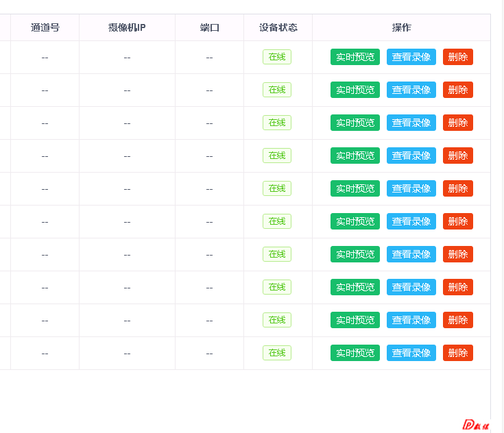Start 实时预览 in the sixth table row
The height and width of the screenshot is (433, 504).
355,221
